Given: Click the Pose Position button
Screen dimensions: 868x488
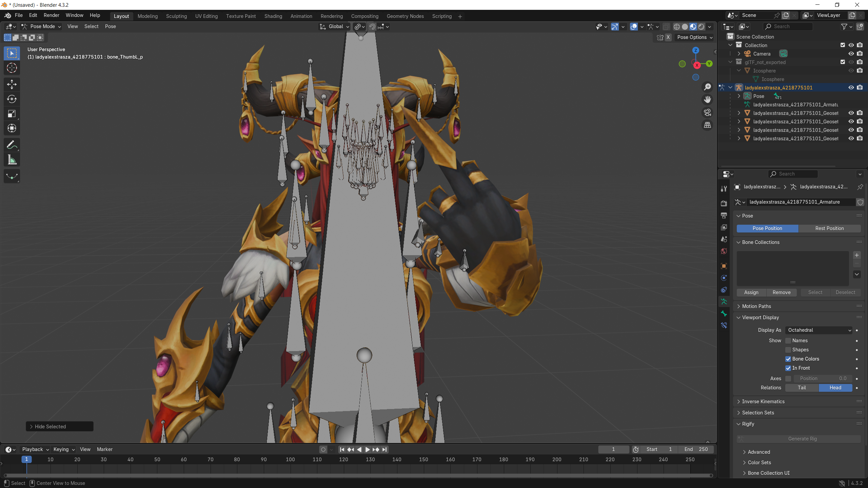Looking at the screenshot, I should pyautogui.click(x=767, y=228).
